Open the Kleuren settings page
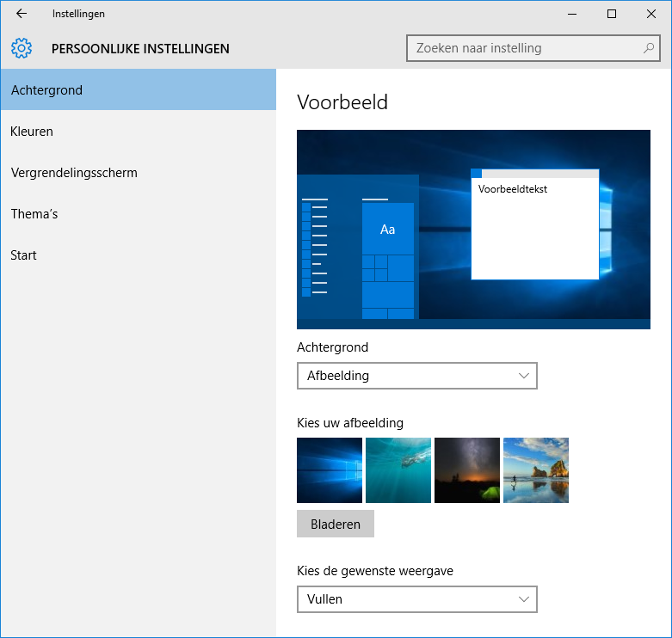Viewport: 672px width, 638px height. click(x=32, y=132)
